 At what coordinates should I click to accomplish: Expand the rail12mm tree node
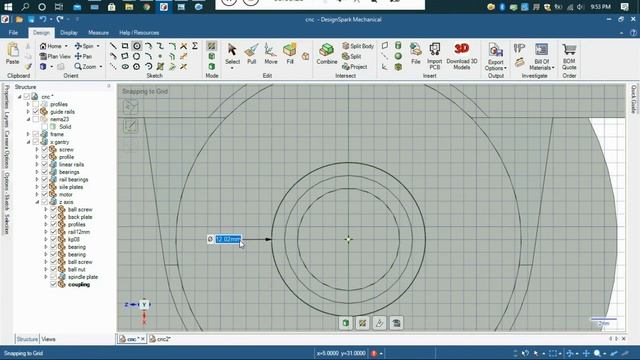(x=46, y=232)
